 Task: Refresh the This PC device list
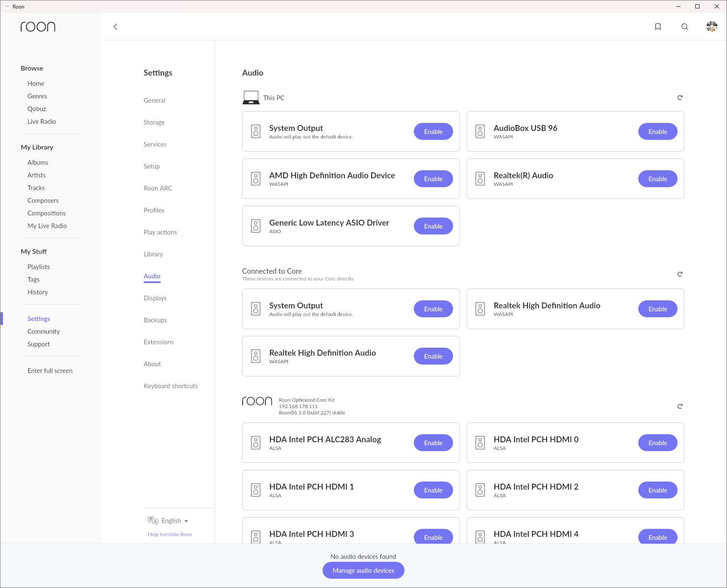pos(680,98)
